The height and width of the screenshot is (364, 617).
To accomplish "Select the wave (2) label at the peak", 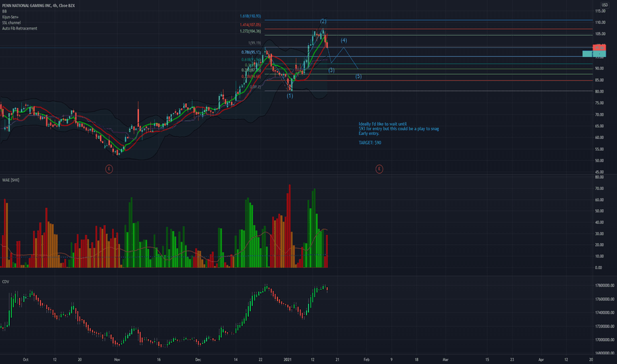I will (323, 21).
